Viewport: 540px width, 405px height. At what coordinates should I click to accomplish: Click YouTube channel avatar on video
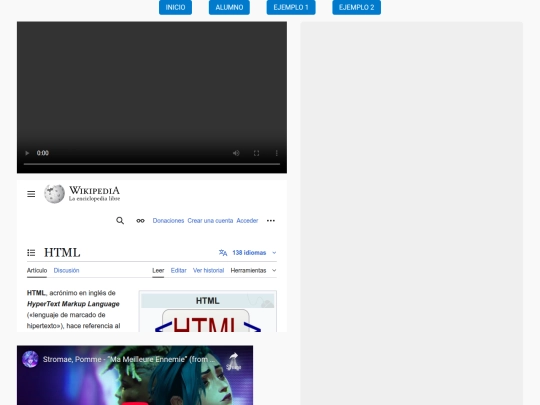[30, 360]
